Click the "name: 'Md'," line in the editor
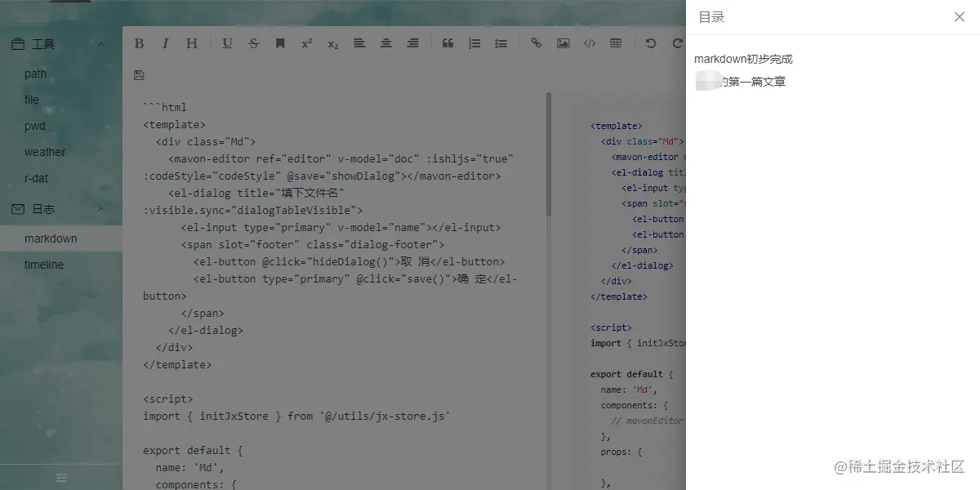 (x=189, y=467)
